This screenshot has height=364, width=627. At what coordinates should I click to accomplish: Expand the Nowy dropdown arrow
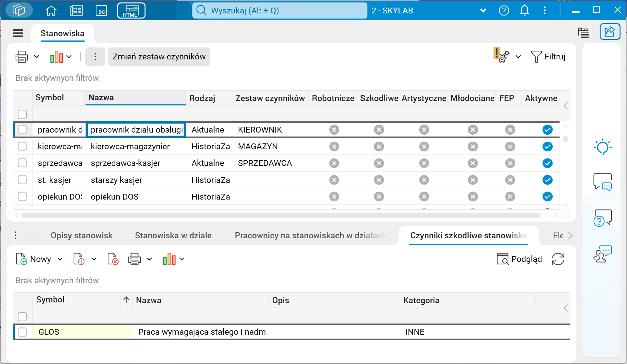pyautogui.click(x=59, y=259)
